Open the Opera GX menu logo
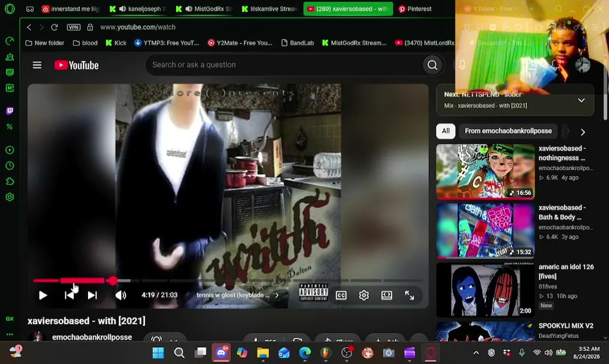This screenshot has height=364, width=609. click(10, 9)
